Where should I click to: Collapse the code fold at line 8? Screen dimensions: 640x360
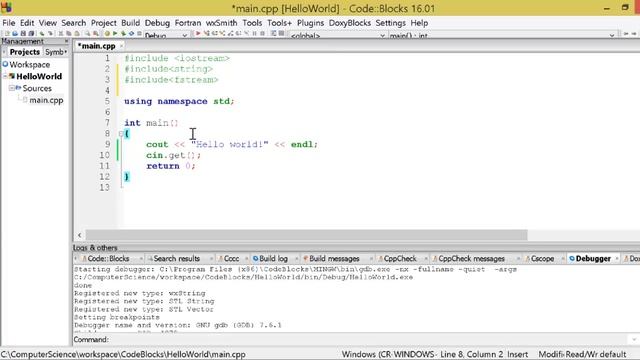pos(121,133)
